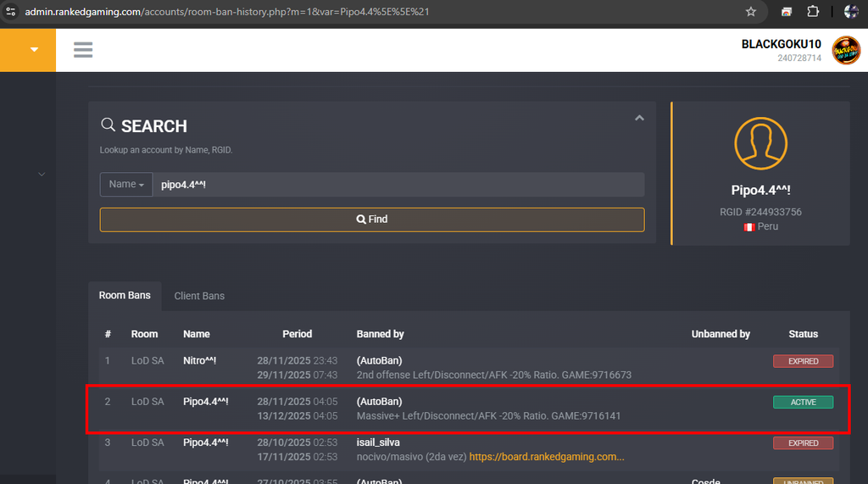
Task: Click the user avatar icon for Pipo4.4^^!
Action: (x=760, y=143)
